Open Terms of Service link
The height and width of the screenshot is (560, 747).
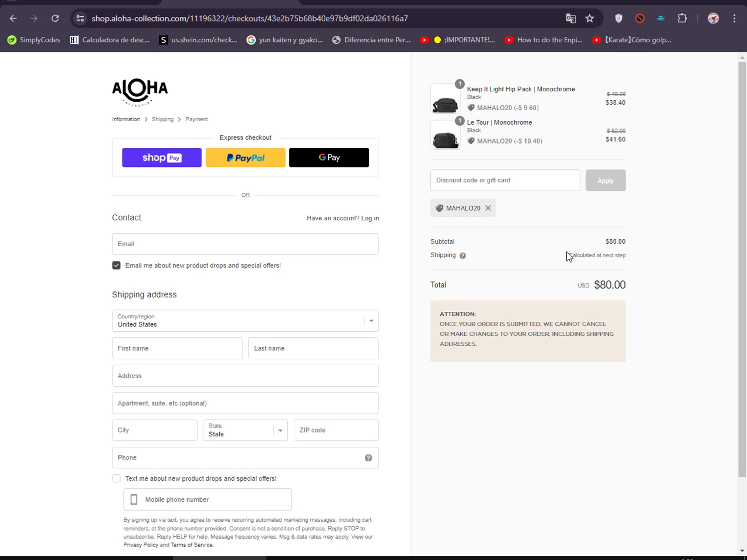tap(192, 545)
